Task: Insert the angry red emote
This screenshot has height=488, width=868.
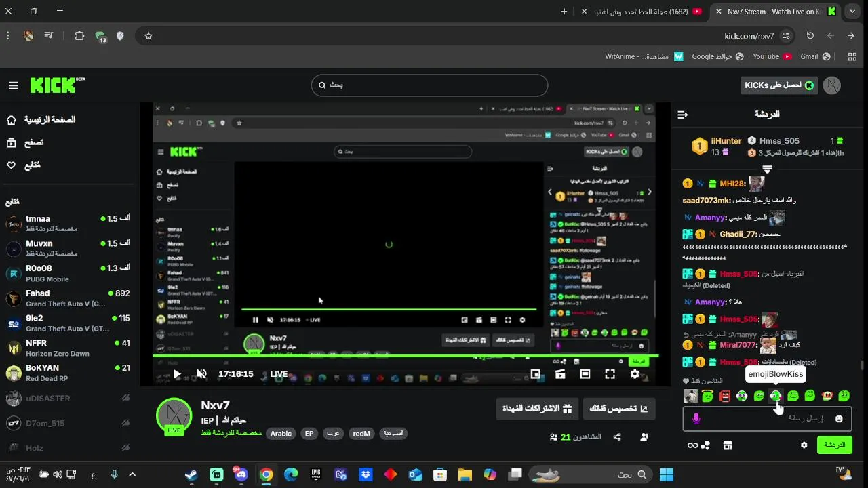Action: (725, 396)
